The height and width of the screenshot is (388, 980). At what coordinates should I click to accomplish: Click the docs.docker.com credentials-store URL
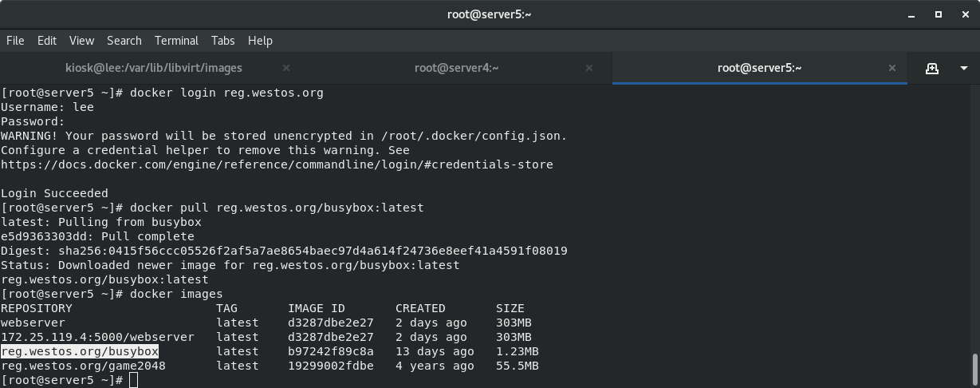[277, 164]
